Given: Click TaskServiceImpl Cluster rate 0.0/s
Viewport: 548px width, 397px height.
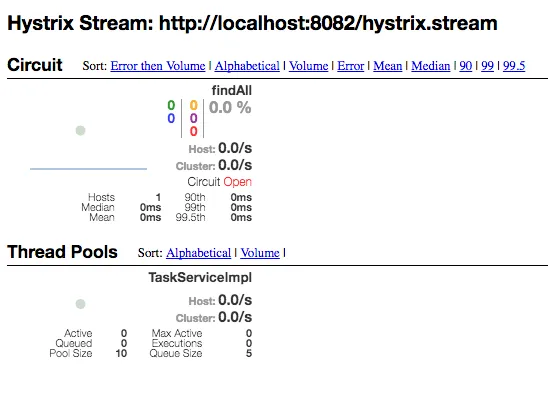Looking at the screenshot, I should pyautogui.click(x=235, y=317).
